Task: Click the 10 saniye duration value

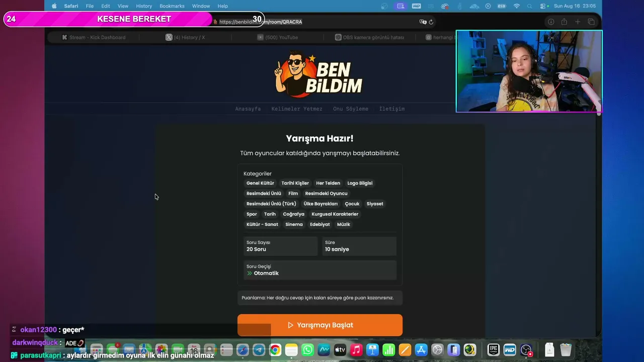Action: [x=337, y=249]
